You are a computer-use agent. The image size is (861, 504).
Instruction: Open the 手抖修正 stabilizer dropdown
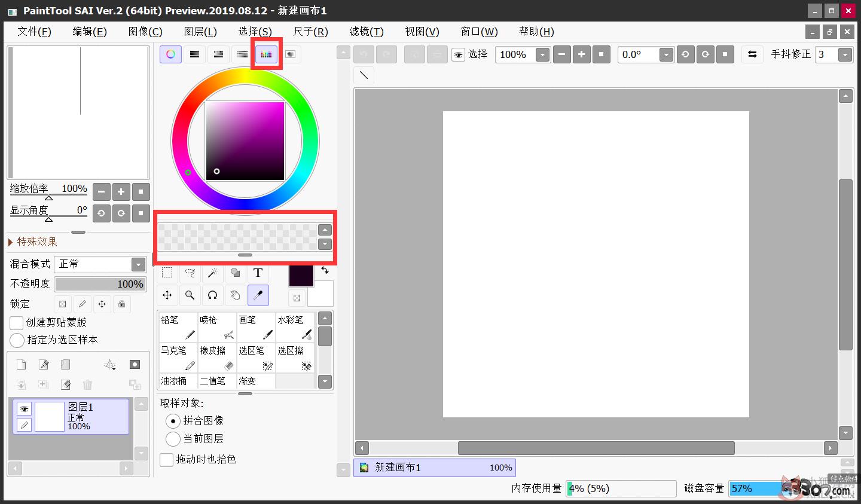pyautogui.click(x=845, y=55)
